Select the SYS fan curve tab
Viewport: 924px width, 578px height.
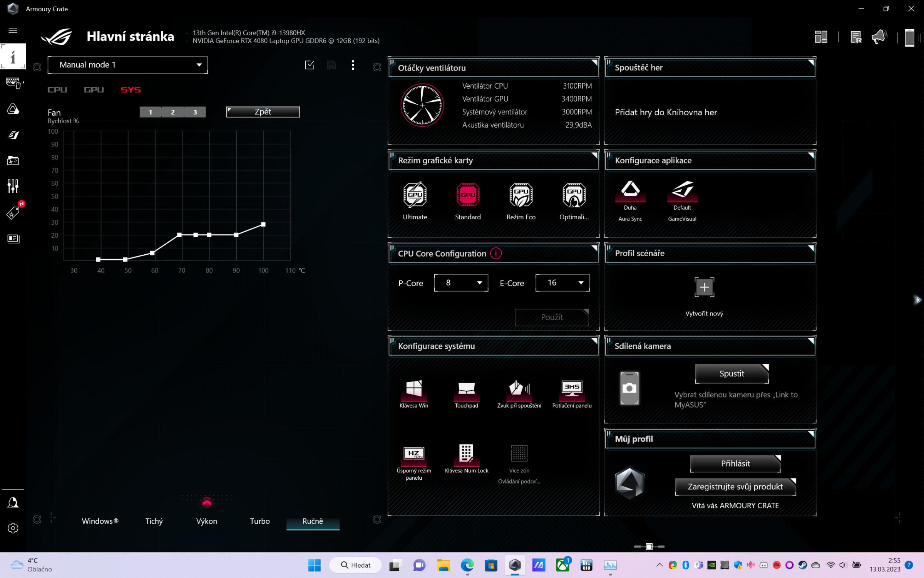[131, 90]
